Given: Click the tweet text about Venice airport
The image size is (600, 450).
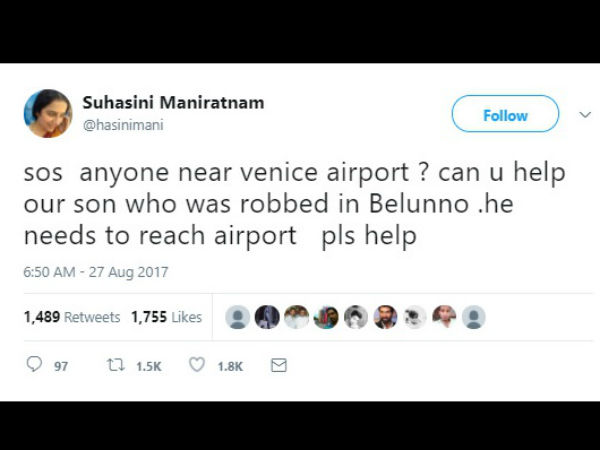Looking at the screenshot, I should (x=295, y=203).
